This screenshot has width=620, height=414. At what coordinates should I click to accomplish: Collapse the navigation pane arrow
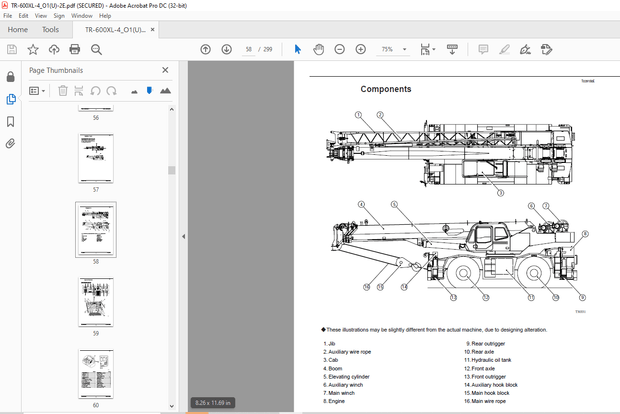[183, 236]
